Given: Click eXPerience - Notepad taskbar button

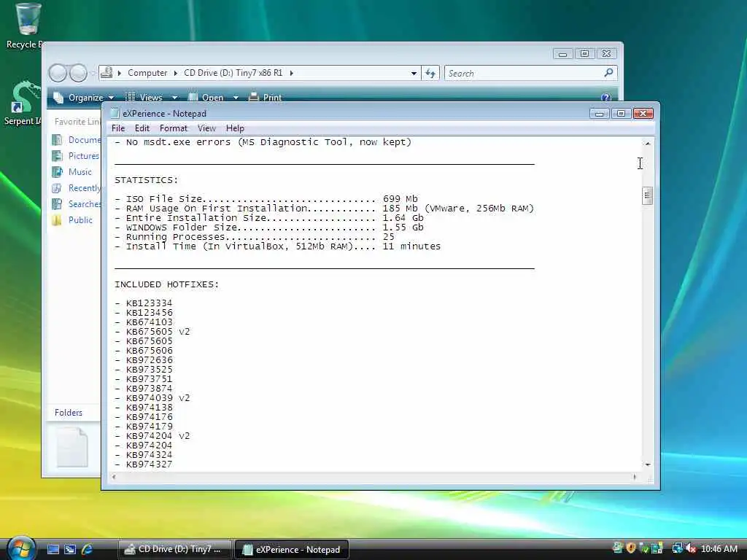Looking at the screenshot, I should pyautogui.click(x=292, y=549).
